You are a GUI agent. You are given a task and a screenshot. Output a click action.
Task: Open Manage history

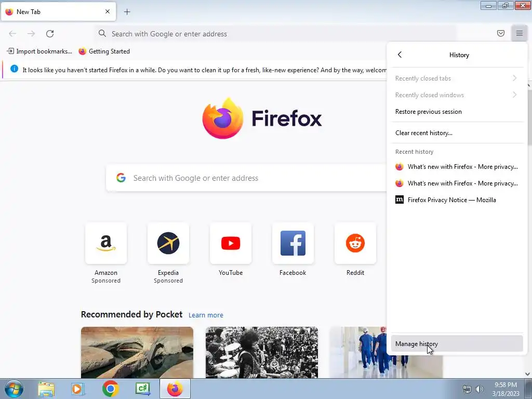457,344
